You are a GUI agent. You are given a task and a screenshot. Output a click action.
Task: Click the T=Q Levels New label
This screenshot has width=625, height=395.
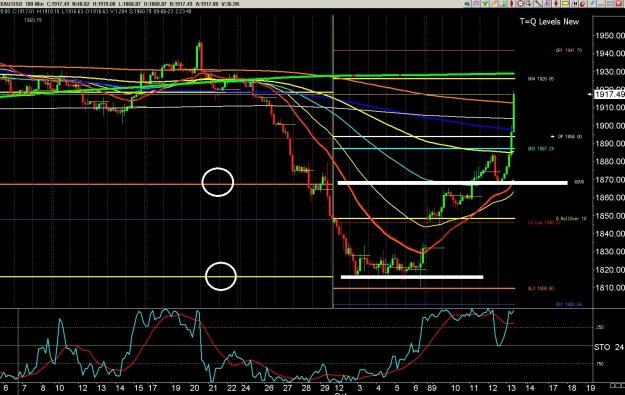point(549,22)
